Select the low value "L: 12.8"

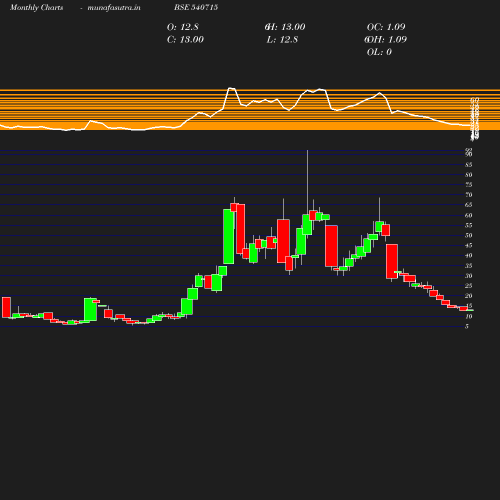click(282, 40)
